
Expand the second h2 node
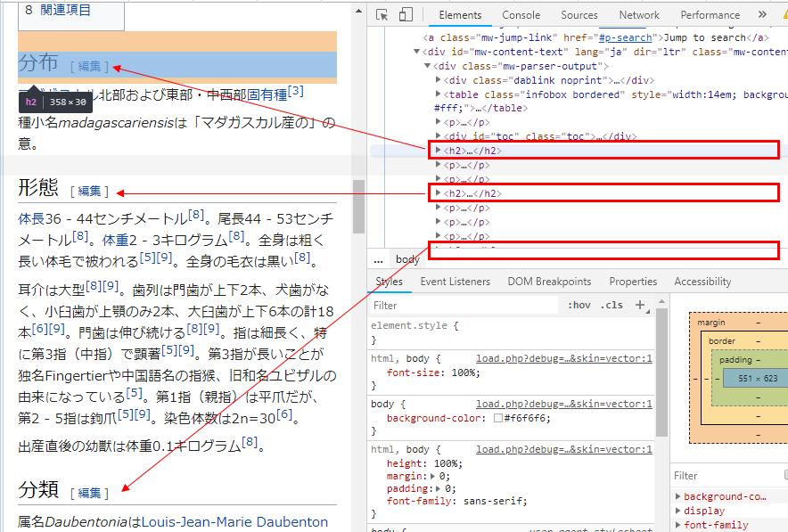coord(439,192)
